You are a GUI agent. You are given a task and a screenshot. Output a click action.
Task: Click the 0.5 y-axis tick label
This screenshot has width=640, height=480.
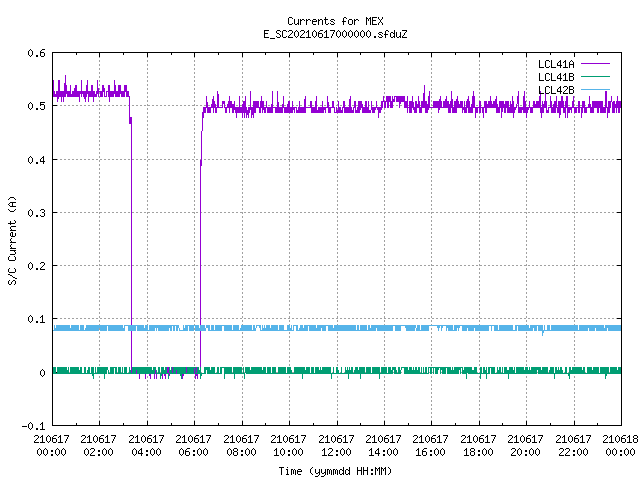pos(36,106)
